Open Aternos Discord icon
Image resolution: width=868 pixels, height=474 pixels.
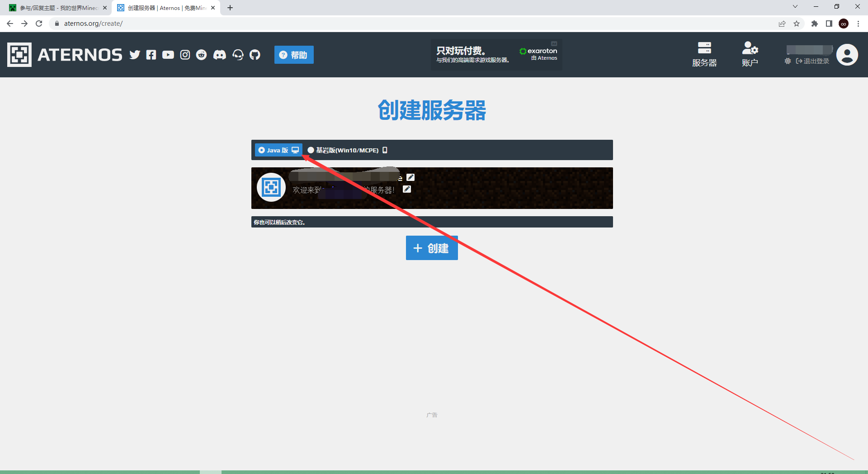(x=220, y=55)
